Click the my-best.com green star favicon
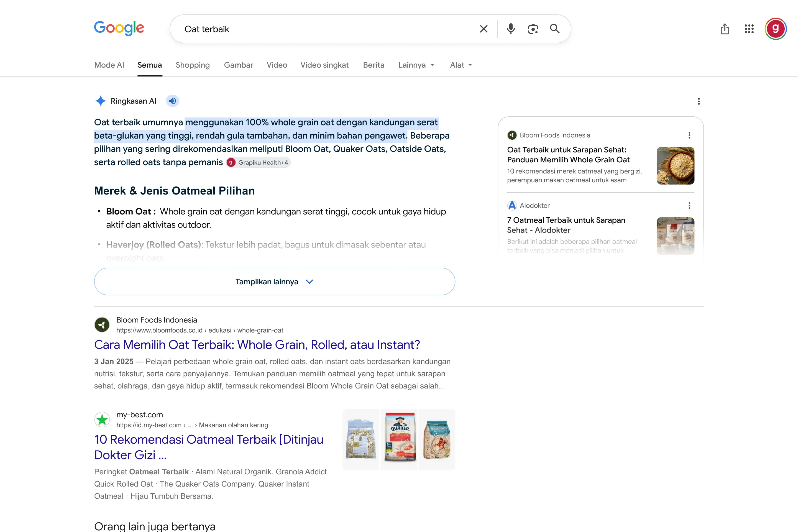This screenshot has height=532, width=798. pyautogui.click(x=102, y=420)
